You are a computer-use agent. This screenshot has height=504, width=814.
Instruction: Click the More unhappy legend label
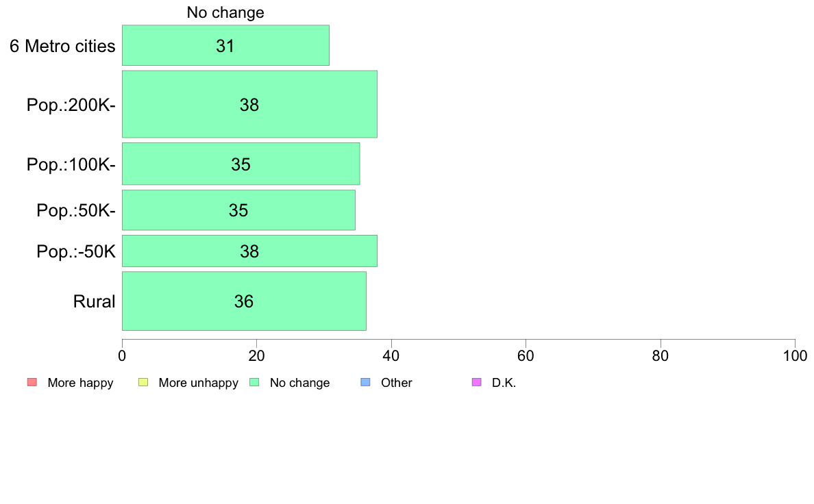click(x=198, y=383)
